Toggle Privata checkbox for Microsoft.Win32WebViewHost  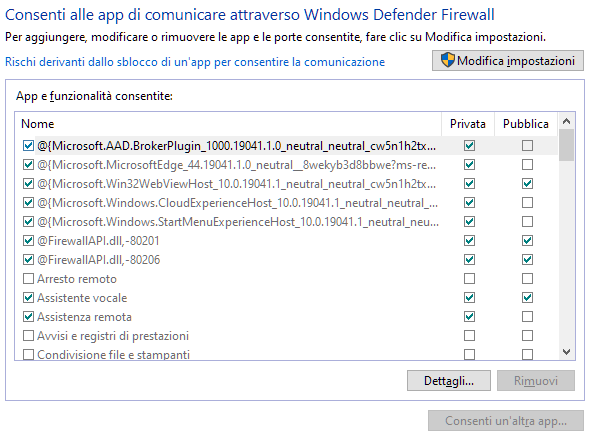click(469, 184)
